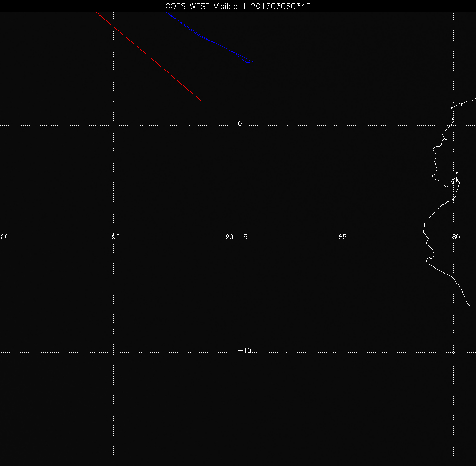Click the 0 latitude label

(240, 124)
